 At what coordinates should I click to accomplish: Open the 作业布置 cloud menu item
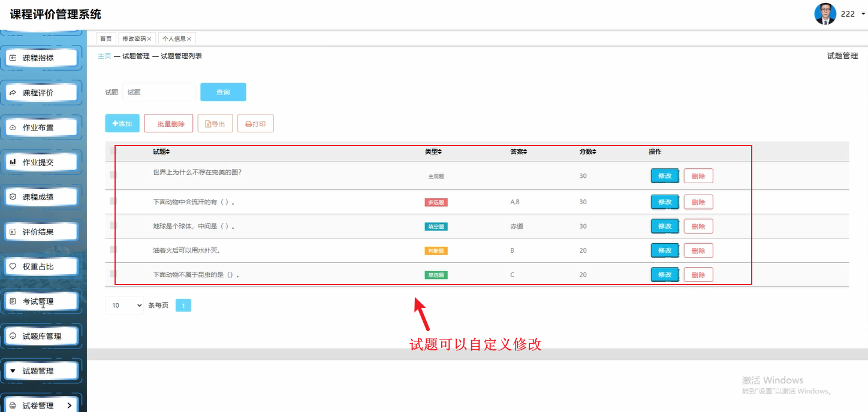pos(41,128)
